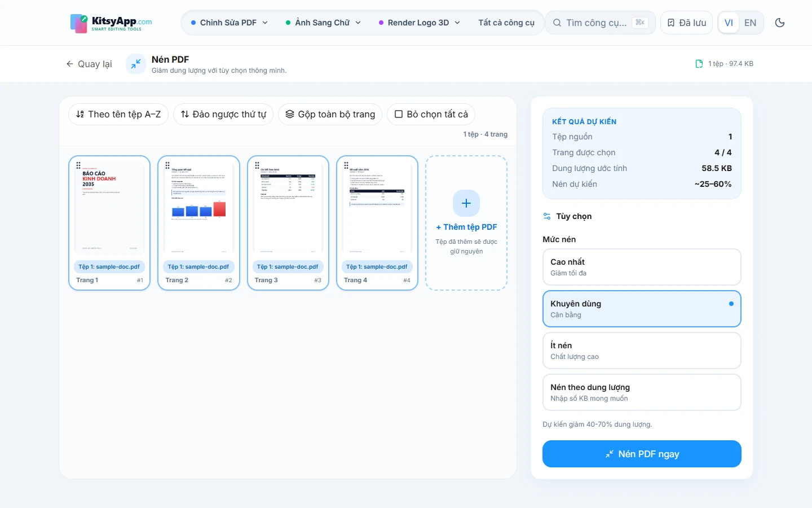Click the file icon next to 1 tệp · 97.4 KB
The image size is (812, 508).
pyautogui.click(x=699, y=64)
